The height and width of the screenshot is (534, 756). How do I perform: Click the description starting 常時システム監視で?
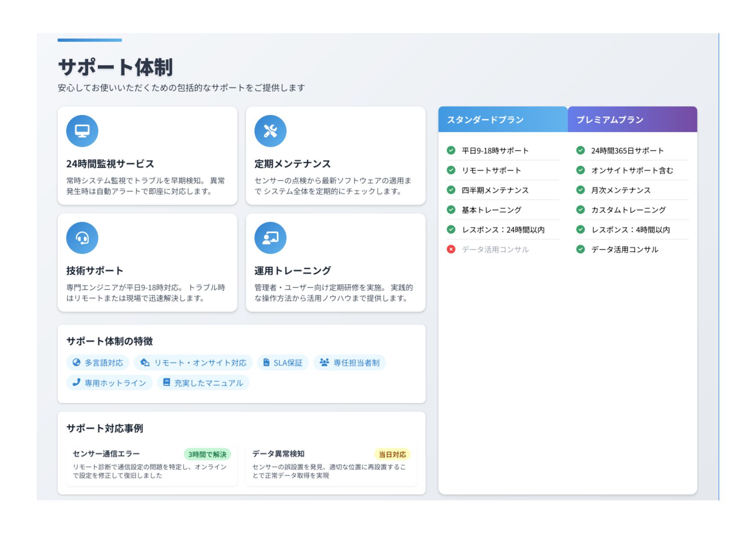pos(146,186)
